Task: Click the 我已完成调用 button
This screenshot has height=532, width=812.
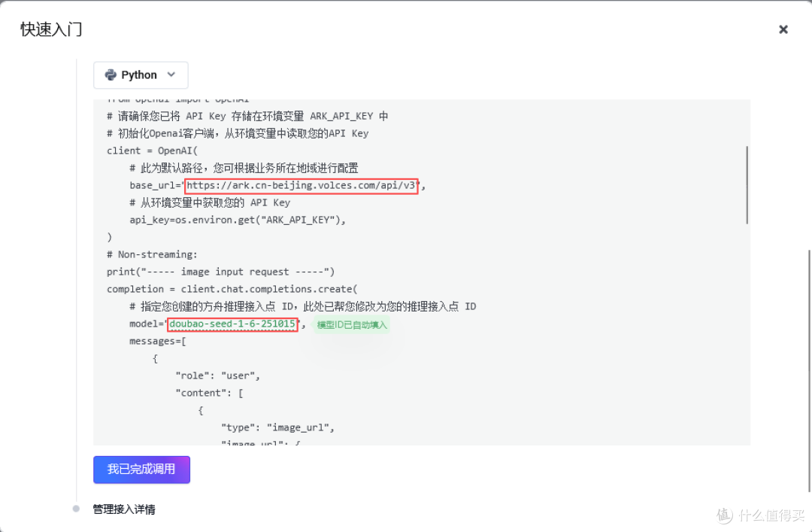Action: tap(141, 470)
